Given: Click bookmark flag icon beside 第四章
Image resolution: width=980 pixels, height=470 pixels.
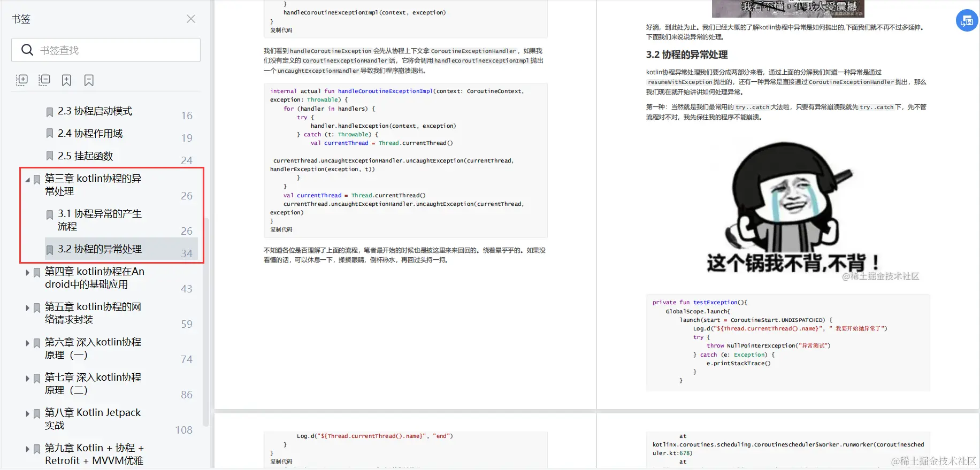Looking at the screenshot, I should pyautogui.click(x=37, y=273).
